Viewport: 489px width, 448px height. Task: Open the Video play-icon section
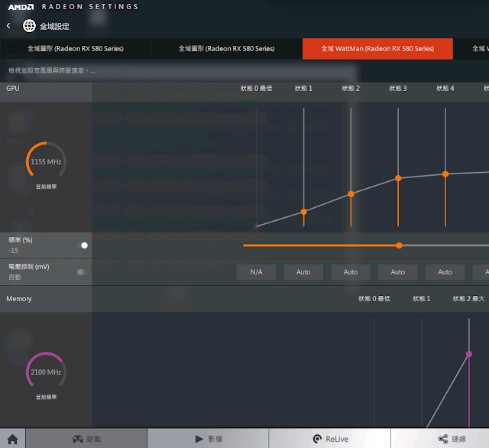tap(208, 439)
